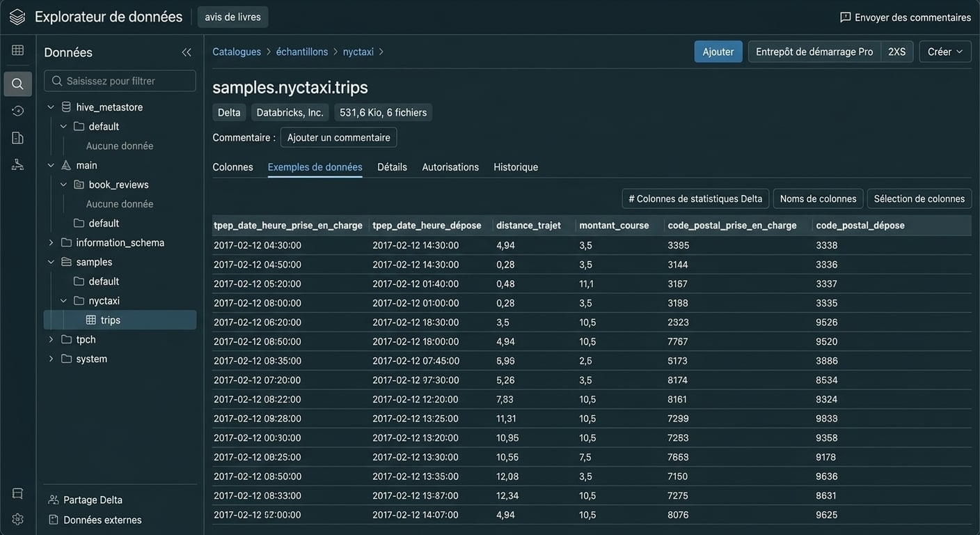Open the Catalogues breadcrumb link
Screen dimensions: 980x535
pyautogui.click(x=237, y=52)
